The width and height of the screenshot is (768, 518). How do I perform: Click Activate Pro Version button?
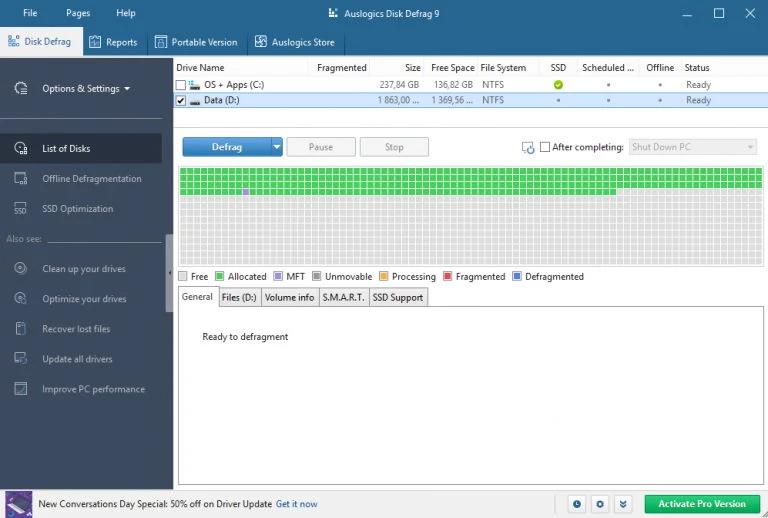click(x=702, y=504)
